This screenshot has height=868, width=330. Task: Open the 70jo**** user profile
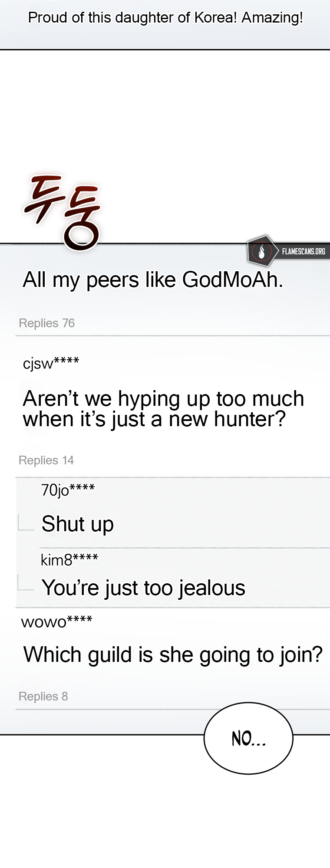click(68, 490)
